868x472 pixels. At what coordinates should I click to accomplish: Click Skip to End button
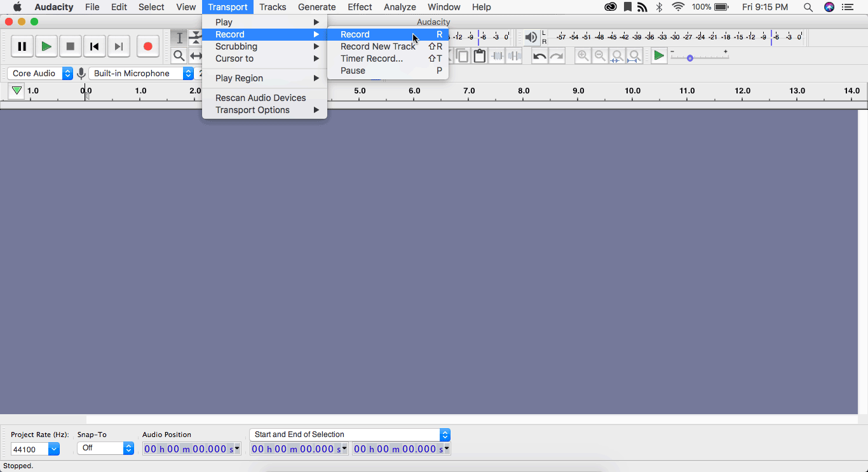click(x=118, y=46)
